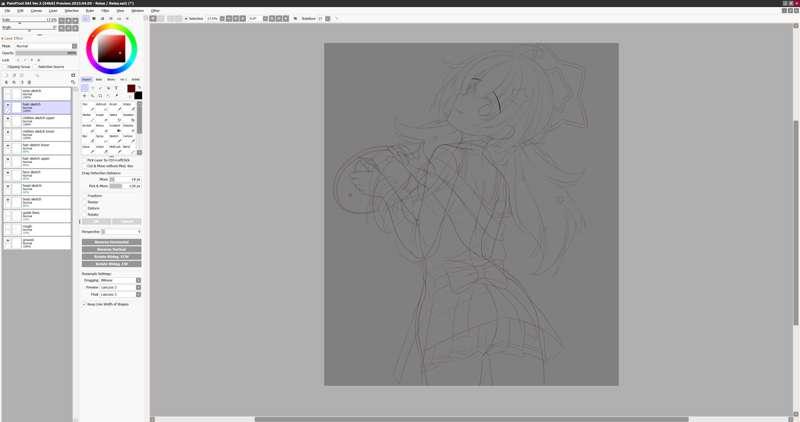Viewport: 800px width, 422px height.
Task: Select the Text tool (T icon)
Action: tap(116, 88)
